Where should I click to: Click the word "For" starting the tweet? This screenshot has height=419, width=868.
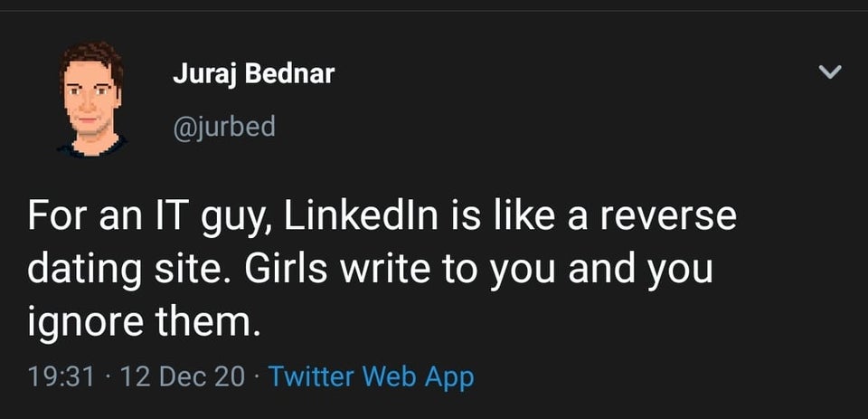tap(54, 218)
